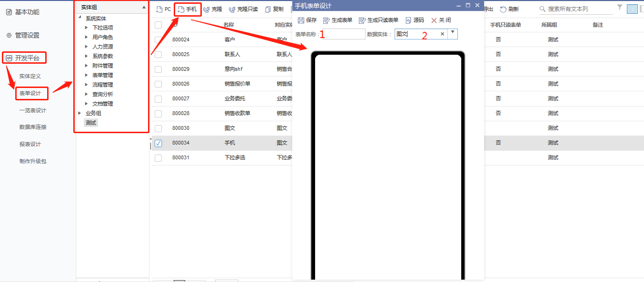This screenshot has width=644, height=282.
Task: Click the 保存 save icon in dialog
Action: click(x=301, y=20)
